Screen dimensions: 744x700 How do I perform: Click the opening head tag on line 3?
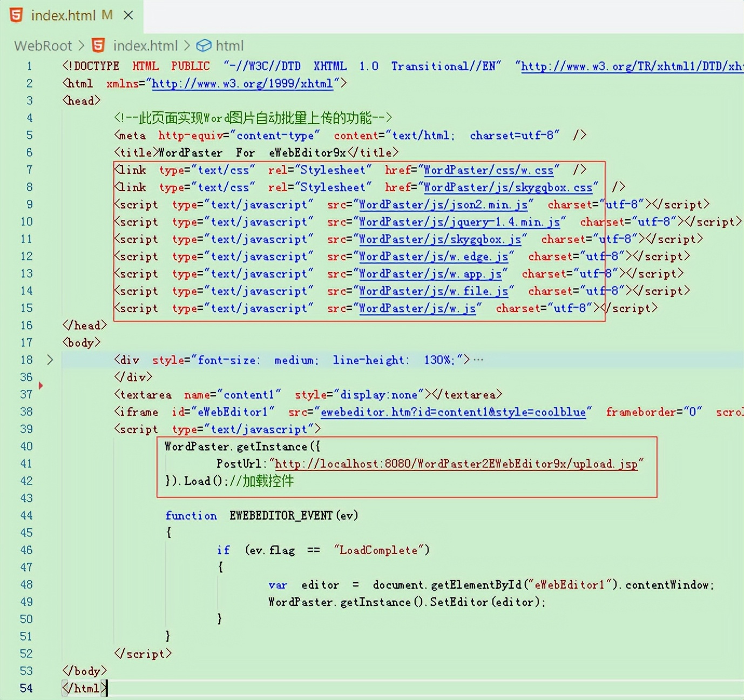[82, 101]
